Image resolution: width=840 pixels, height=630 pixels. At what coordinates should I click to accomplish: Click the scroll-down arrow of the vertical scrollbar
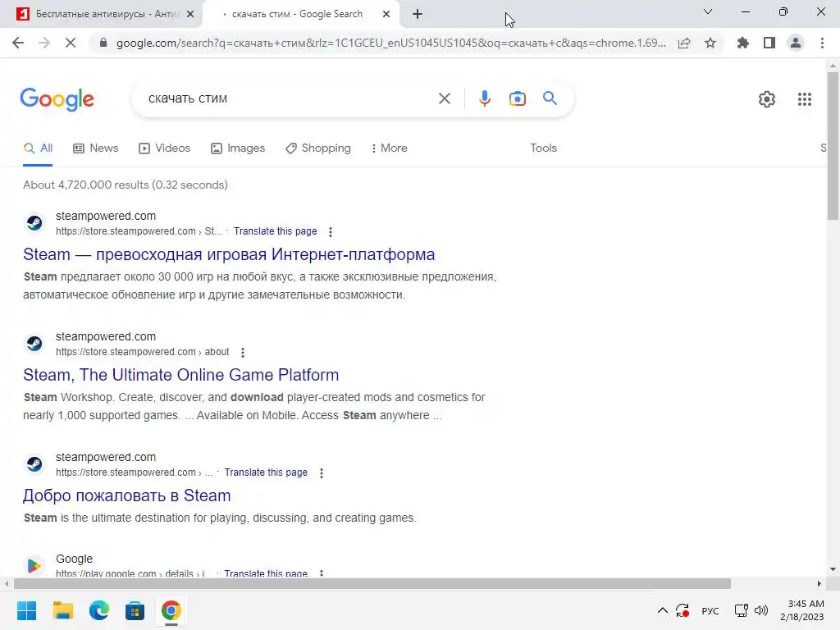[x=833, y=569]
